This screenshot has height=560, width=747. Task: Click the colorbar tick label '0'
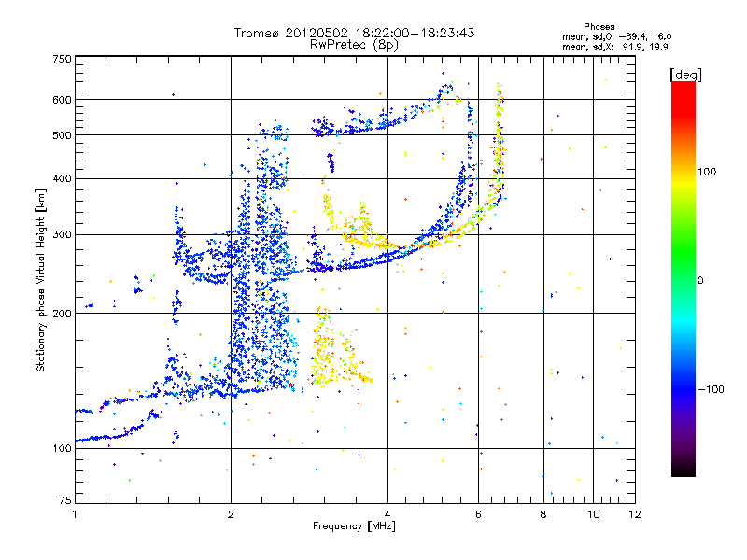(x=700, y=280)
